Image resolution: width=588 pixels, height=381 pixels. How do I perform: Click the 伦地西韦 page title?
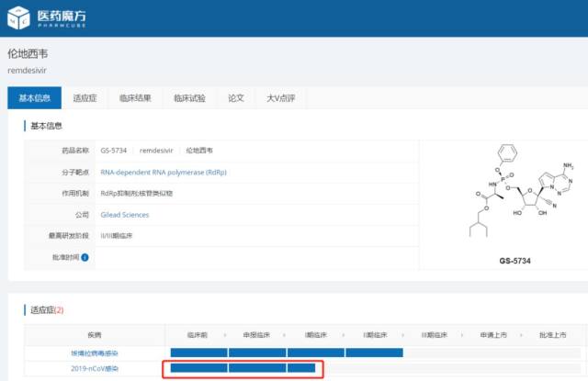click(28, 54)
